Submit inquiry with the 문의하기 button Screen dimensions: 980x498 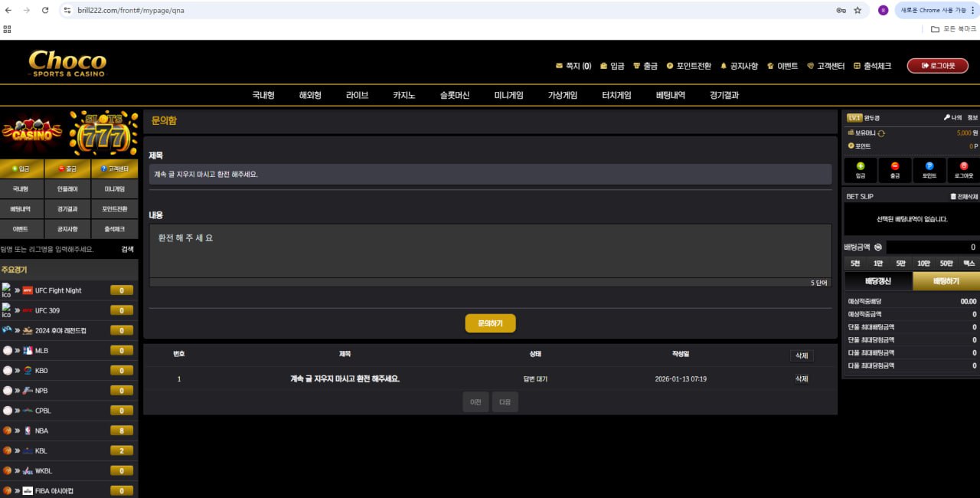coord(490,323)
